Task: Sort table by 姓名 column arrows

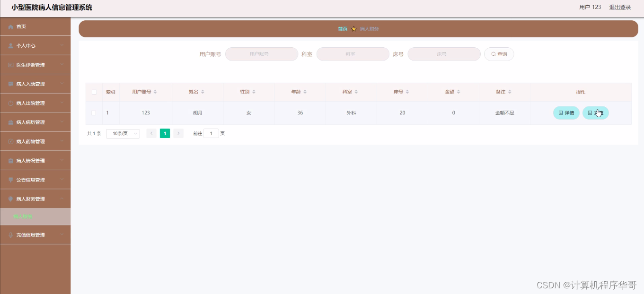Action: 203,92
